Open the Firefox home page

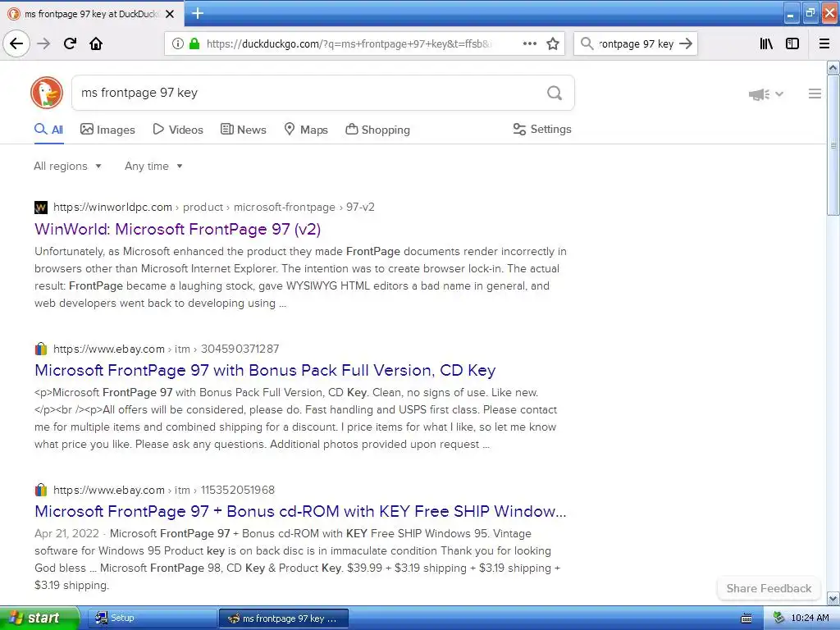click(x=96, y=43)
